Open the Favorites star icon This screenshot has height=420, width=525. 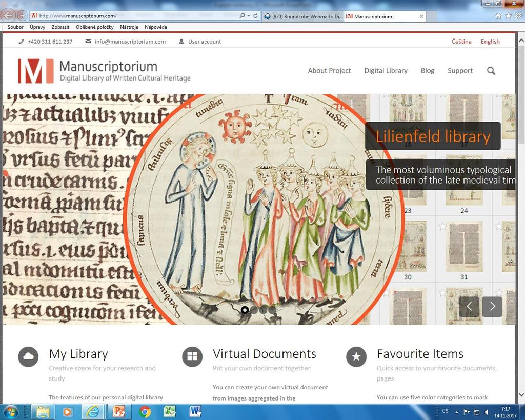coord(508,16)
